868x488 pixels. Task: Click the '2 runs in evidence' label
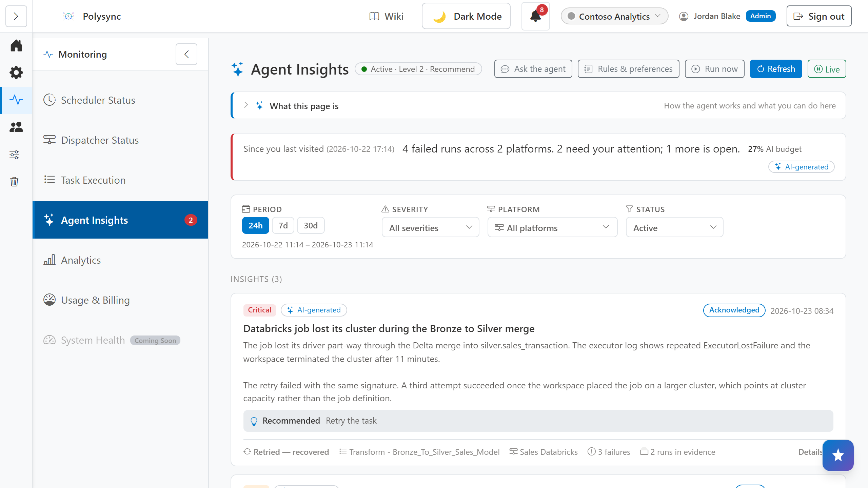(x=677, y=452)
